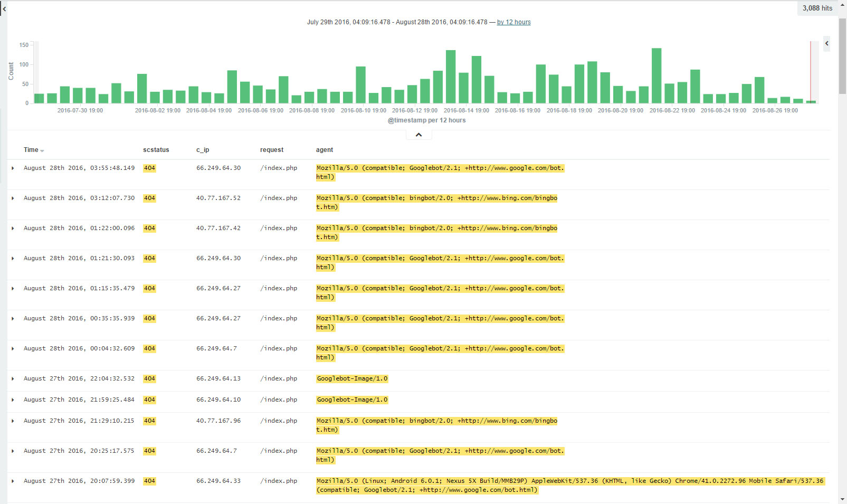This screenshot has width=847, height=504.
Task: Expand row August 27th 2016, 22:04:32.532
Action: 13,379
